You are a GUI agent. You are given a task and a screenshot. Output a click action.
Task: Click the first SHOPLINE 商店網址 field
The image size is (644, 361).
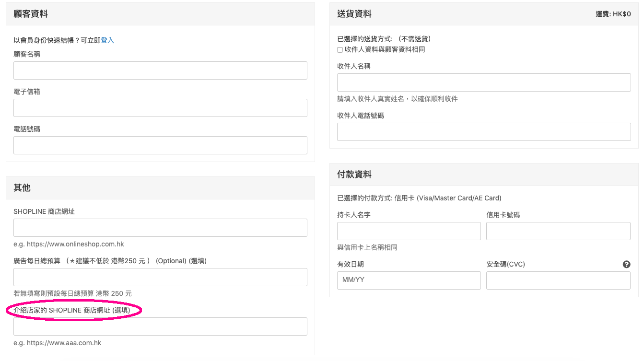coord(160,228)
